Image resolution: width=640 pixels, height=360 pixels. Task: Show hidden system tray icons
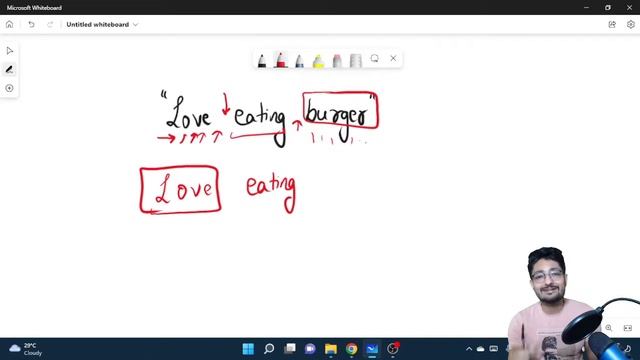pos(469,349)
